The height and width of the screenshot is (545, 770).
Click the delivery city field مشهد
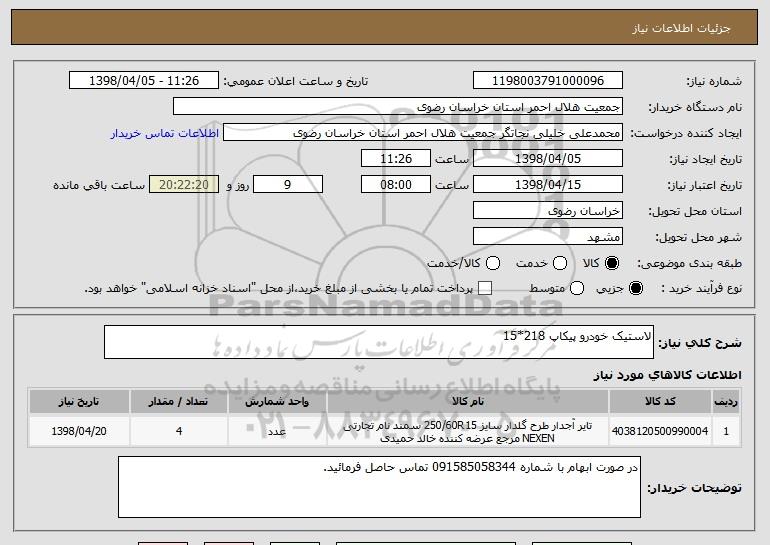click(548, 237)
